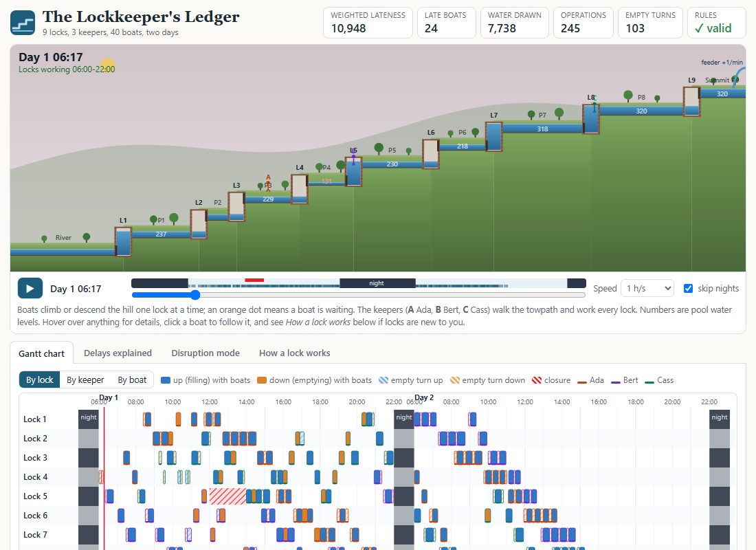Click the orange 'down (emptying) with boats' legend swatch

coord(262,380)
